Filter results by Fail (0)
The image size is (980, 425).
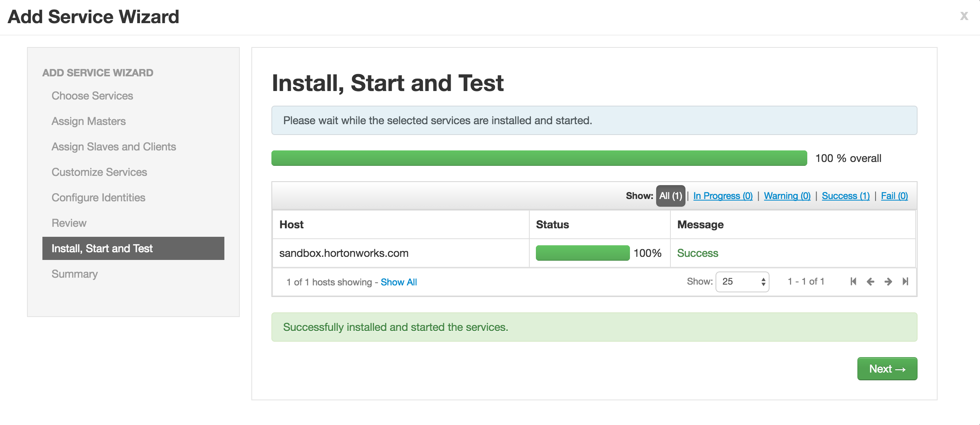[894, 196]
